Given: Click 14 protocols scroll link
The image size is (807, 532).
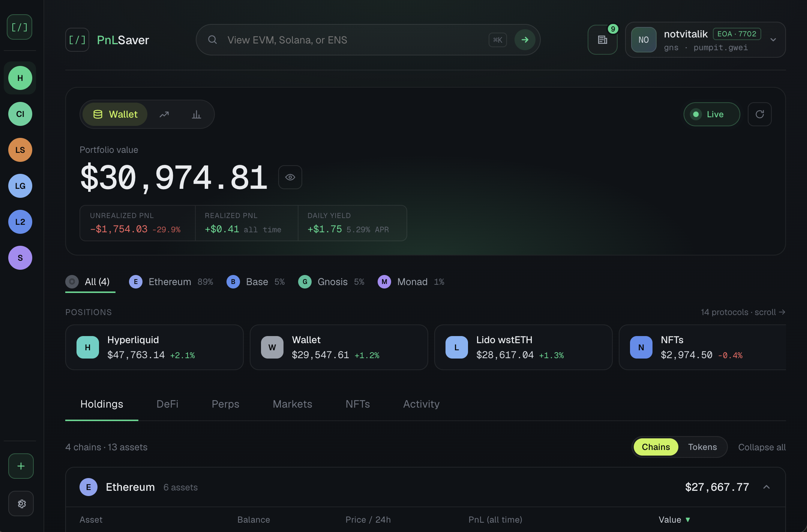Looking at the screenshot, I should tap(743, 312).
